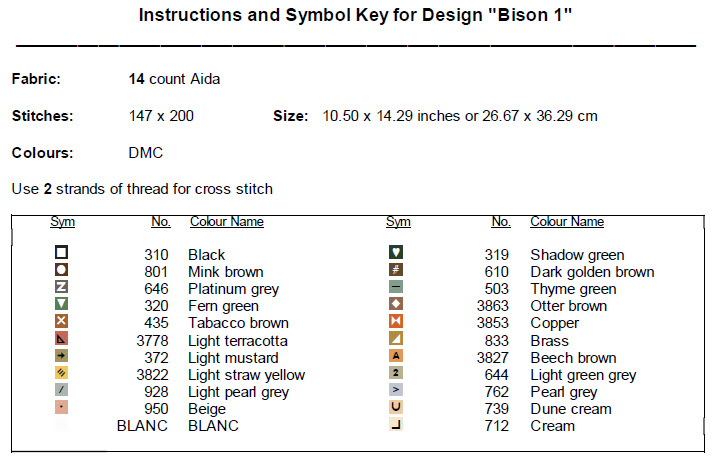Click the DMC colours value

(x=145, y=153)
